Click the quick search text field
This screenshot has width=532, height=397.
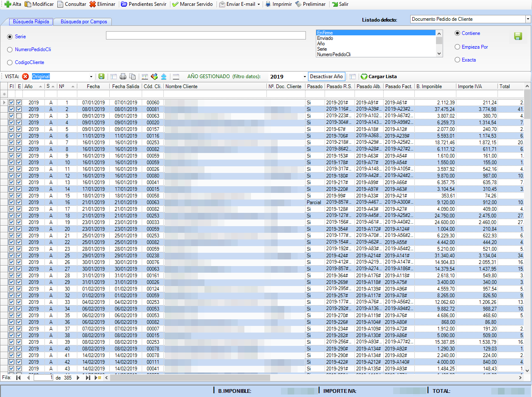(206, 35)
